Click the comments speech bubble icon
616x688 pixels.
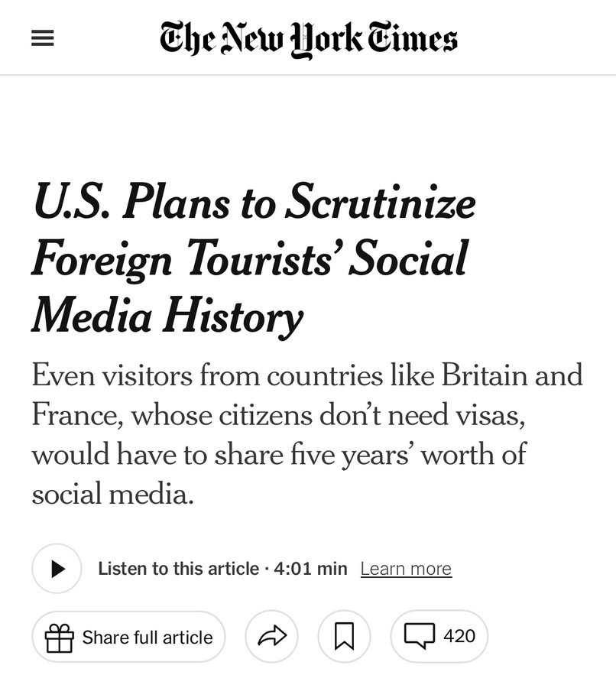419,635
